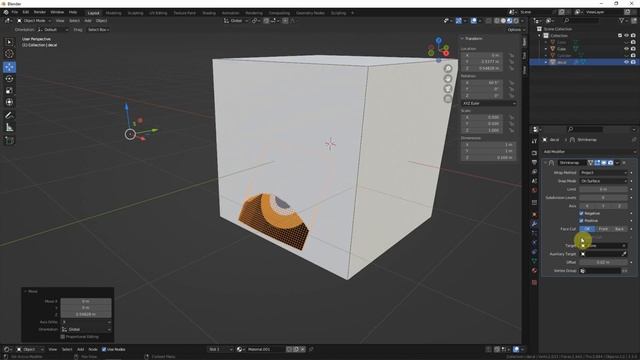Select the Cursor tool in toolbar
Image resolution: width=640 pixels, height=360 pixels.
click(x=9, y=54)
